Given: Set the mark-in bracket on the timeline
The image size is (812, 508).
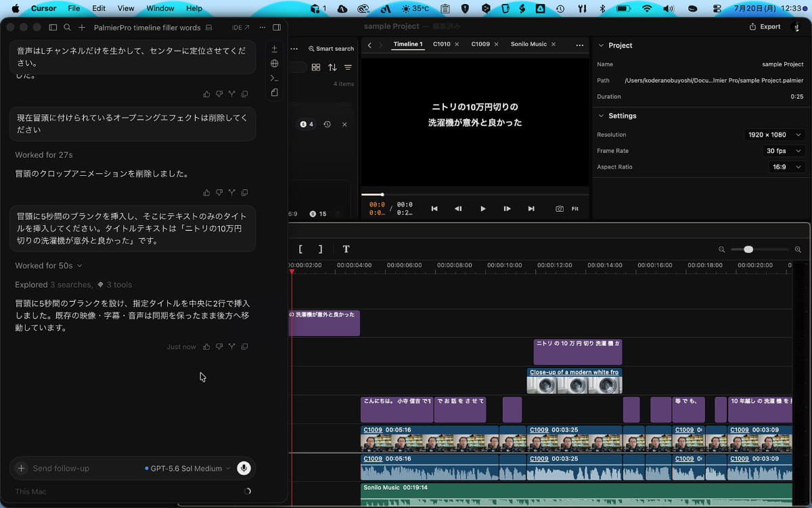Looking at the screenshot, I should coord(300,249).
